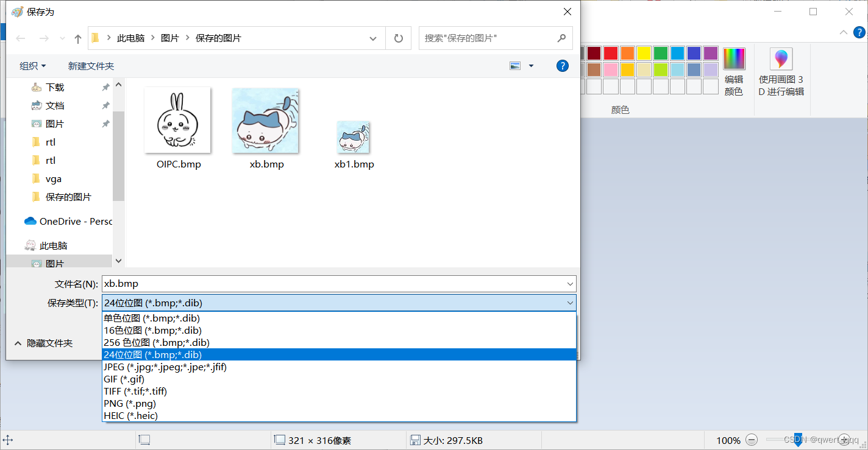The width and height of the screenshot is (868, 450).
Task: Click the 新建文件夹 button
Action: pyautogui.click(x=91, y=66)
